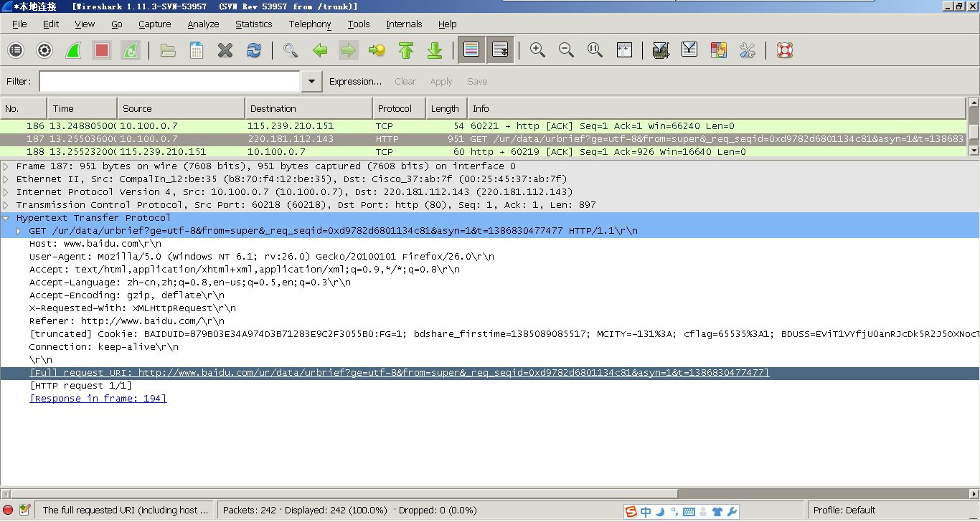The width and height of the screenshot is (980, 522).
Task: Click the go to first packet icon
Action: 406,50
